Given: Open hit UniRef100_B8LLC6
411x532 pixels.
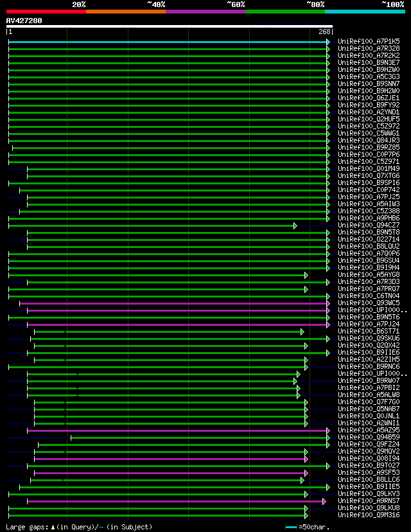Looking at the screenshot, I should 369,480.
